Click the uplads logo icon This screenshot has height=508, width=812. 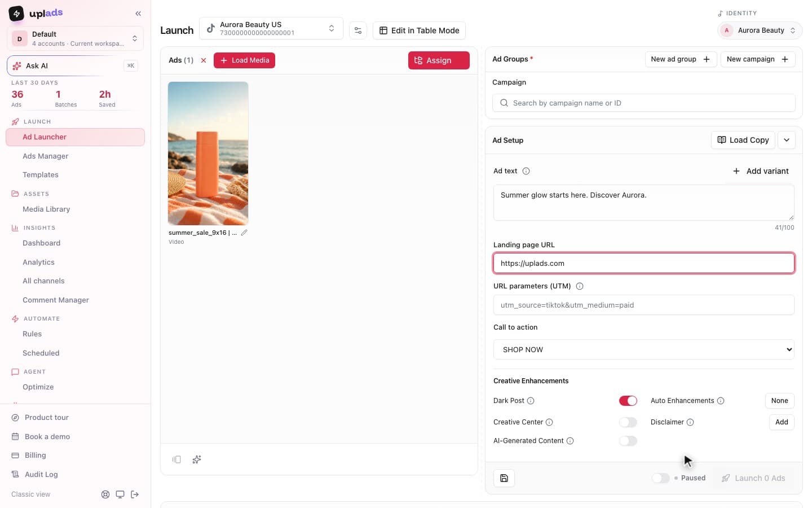click(x=16, y=13)
